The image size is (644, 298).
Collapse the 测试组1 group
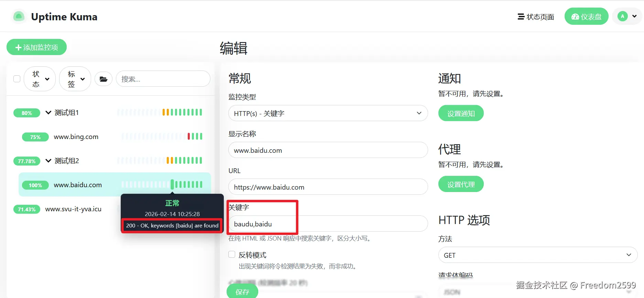click(48, 113)
